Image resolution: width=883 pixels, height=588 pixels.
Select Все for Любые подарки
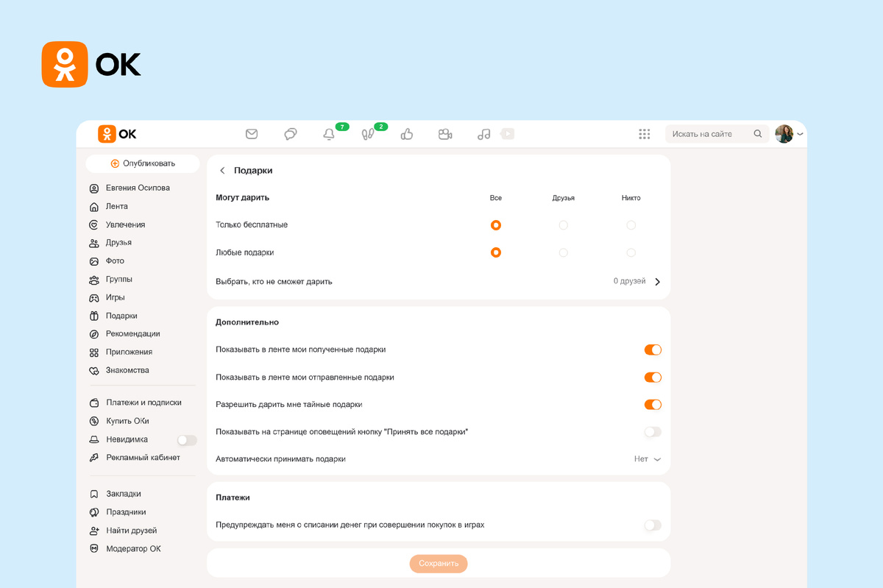pos(496,252)
